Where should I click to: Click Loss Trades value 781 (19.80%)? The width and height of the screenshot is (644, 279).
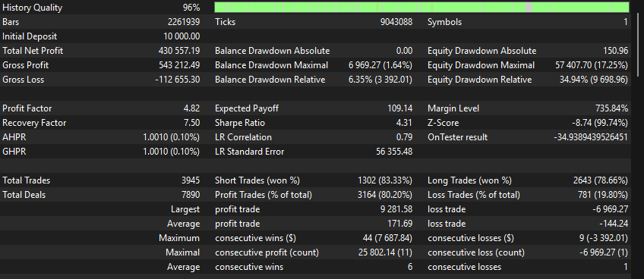[x=603, y=195]
